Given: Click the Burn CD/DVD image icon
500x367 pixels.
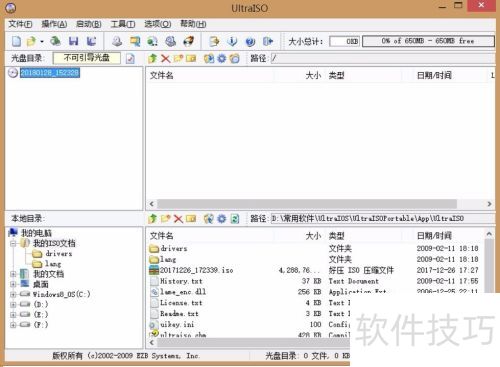Looking at the screenshot, I should pyautogui.click(x=189, y=41).
